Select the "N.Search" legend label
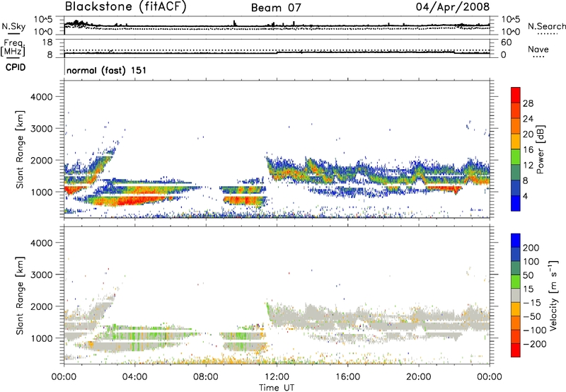This screenshot has width=566, height=392. coord(546,26)
